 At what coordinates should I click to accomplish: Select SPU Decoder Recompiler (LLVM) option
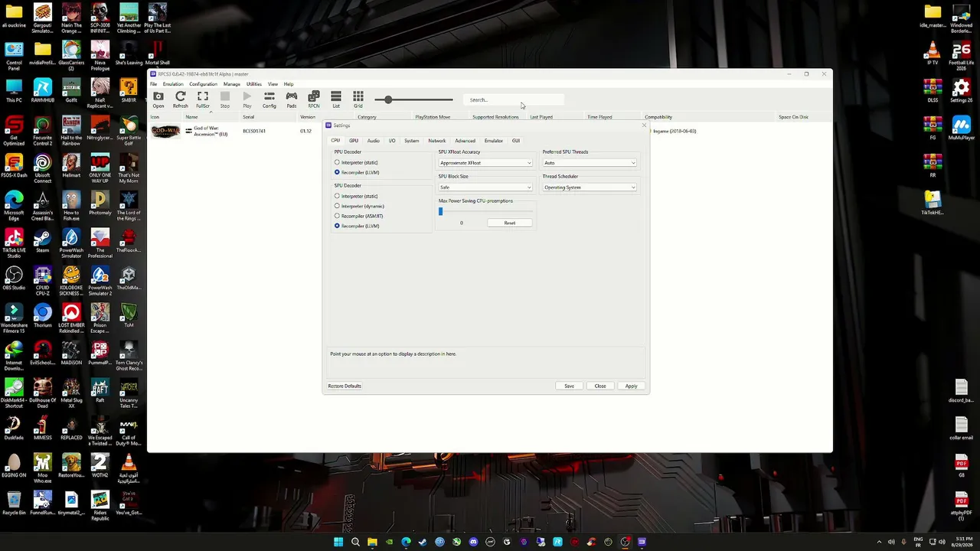(357, 226)
